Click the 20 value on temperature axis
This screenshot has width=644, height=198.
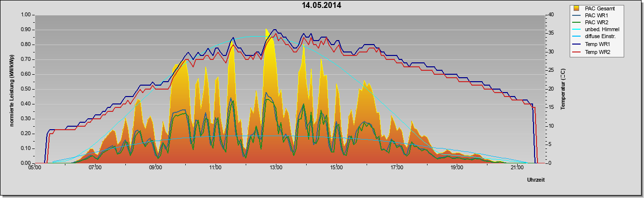click(x=544, y=89)
